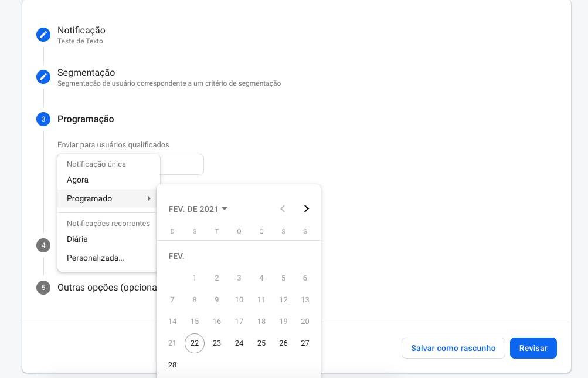Select February 5 in the date picker

coord(283,278)
